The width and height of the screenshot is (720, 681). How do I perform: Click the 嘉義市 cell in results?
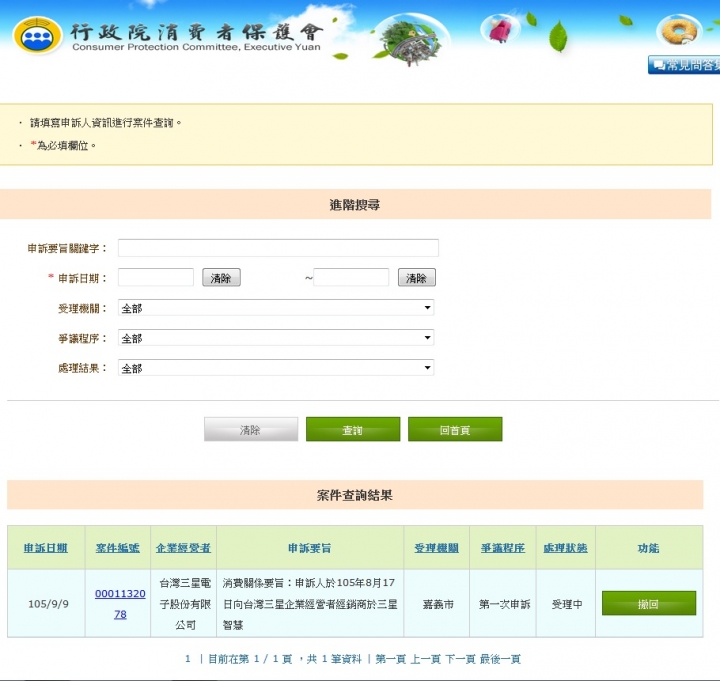(438, 604)
